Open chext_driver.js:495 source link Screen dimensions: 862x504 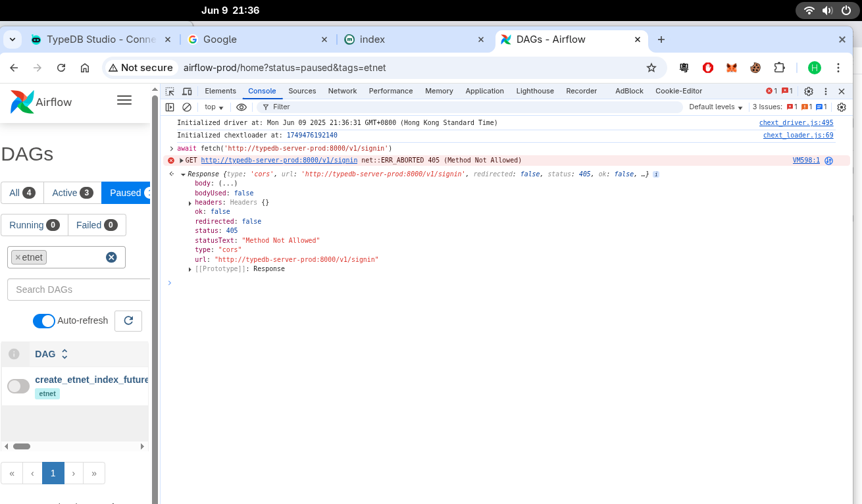click(x=796, y=123)
